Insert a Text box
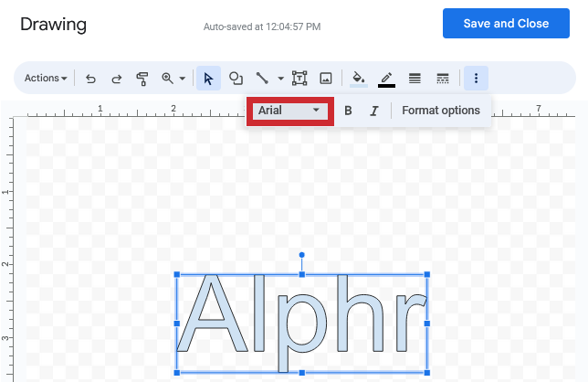The image size is (588, 382). click(299, 78)
